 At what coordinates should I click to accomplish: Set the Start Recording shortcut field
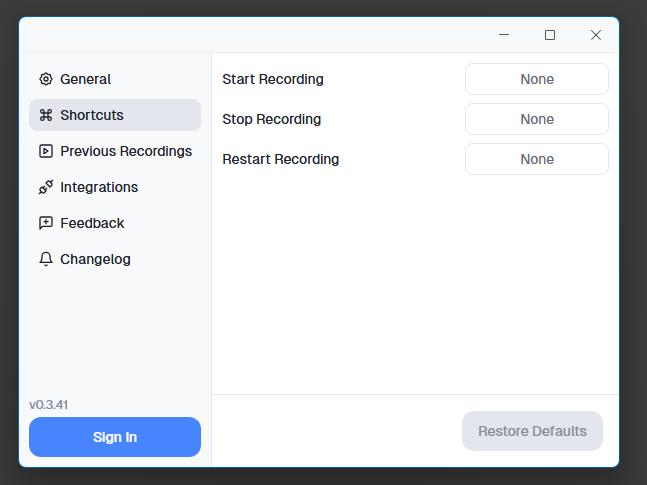click(537, 79)
